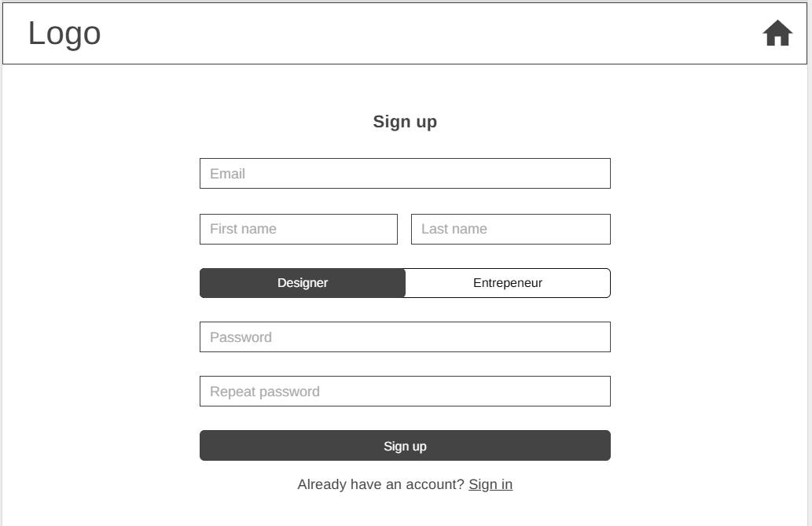
Task: Select the Designer segment of role switch
Action: [x=303, y=283]
